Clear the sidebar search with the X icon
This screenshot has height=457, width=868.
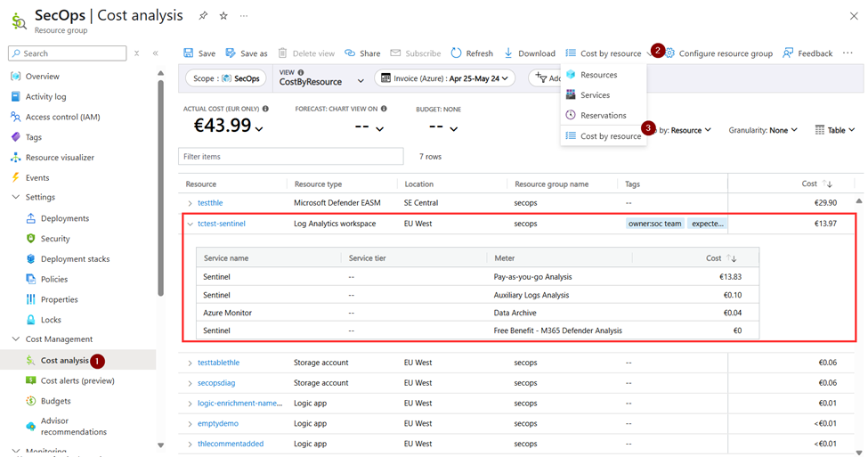tap(137, 53)
